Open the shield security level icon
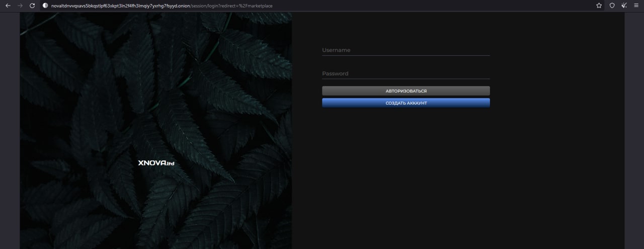This screenshot has height=249, width=644. click(612, 6)
